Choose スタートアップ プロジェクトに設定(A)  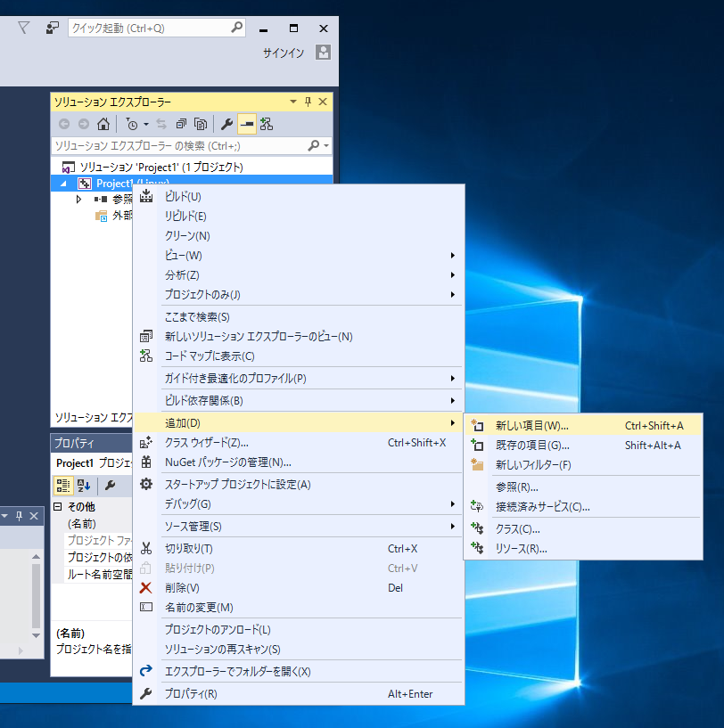(x=299, y=485)
